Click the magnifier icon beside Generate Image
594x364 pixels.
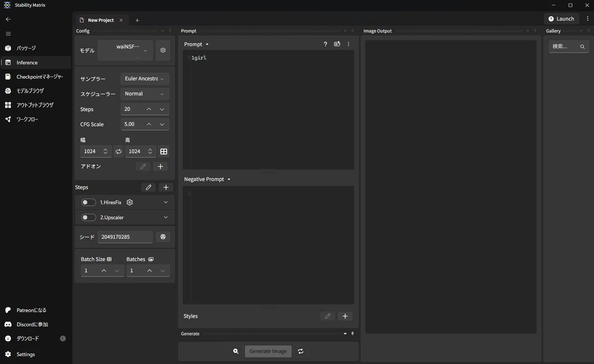[x=236, y=351]
